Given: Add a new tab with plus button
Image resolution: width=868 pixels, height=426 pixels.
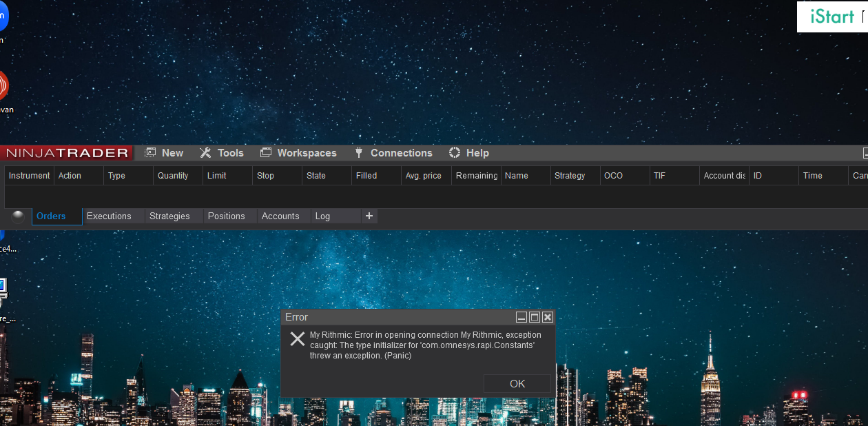Looking at the screenshot, I should [x=369, y=216].
